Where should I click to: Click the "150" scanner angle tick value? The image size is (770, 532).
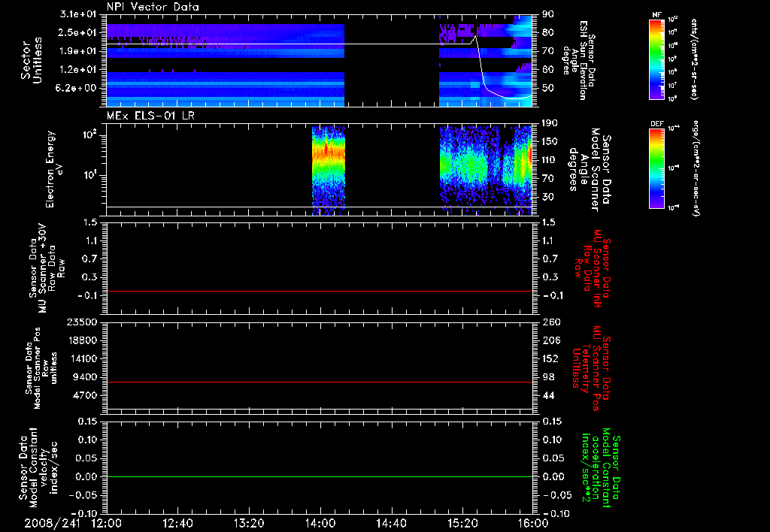coord(550,141)
